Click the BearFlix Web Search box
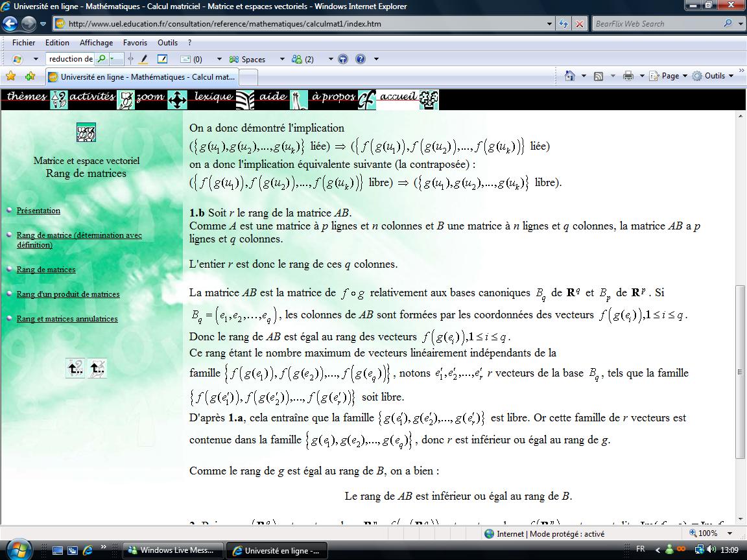The height and width of the screenshot is (560, 747). click(658, 24)
